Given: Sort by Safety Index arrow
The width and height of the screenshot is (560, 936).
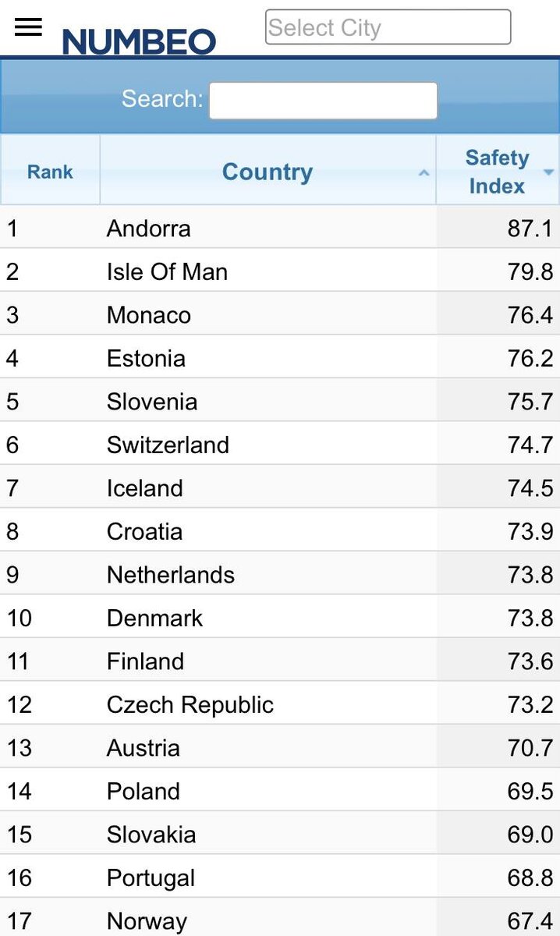Looking at the screenshot, I should (548, 172).
